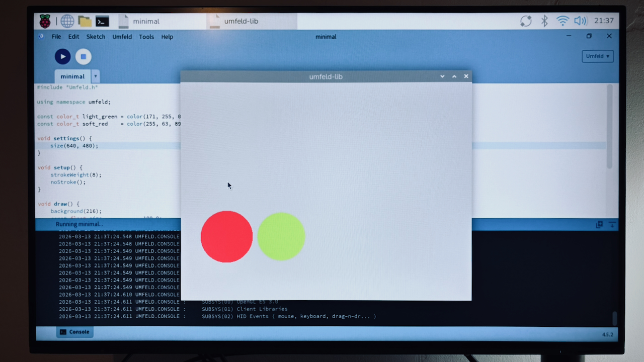This screenshot has height=362, width=644.
Task: Click the red circle in the sketch window
Action: (x=226, y=236)
